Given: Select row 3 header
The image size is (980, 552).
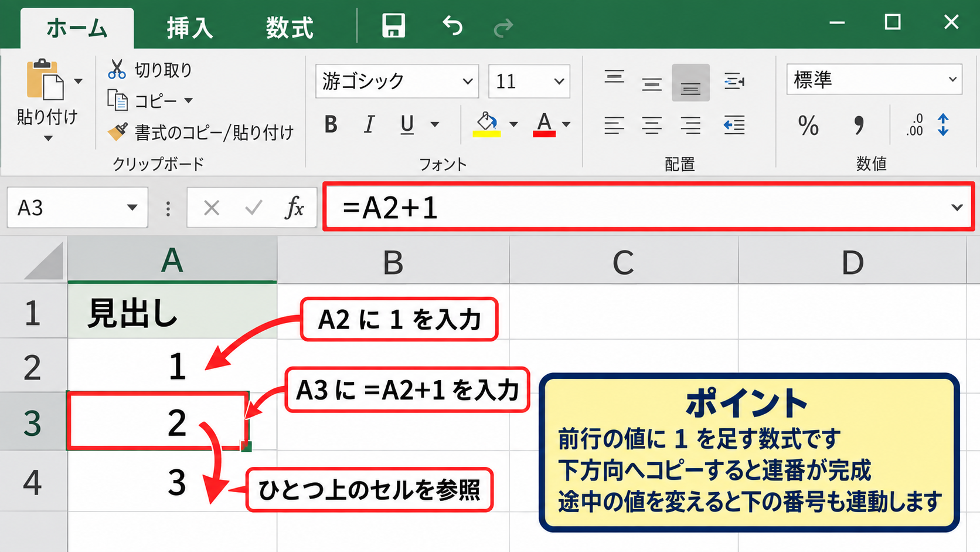Looking at the screenshot, I should point(33,422).
